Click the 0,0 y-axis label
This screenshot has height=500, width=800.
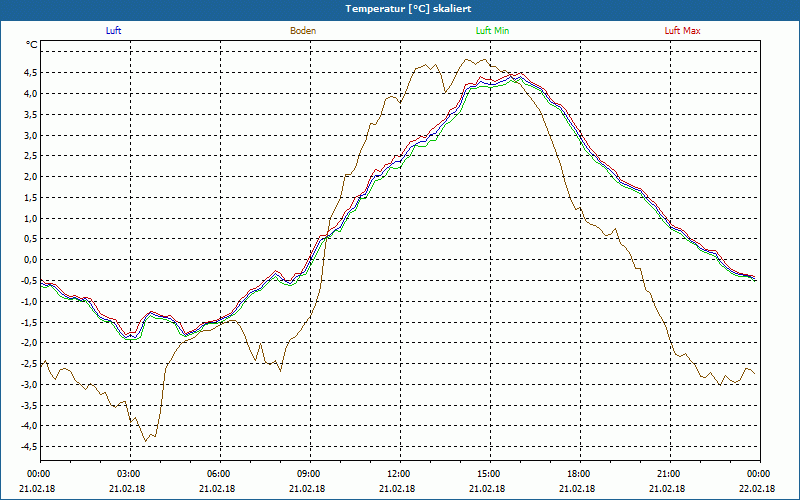pyautogui.click(x=30, y=260)
